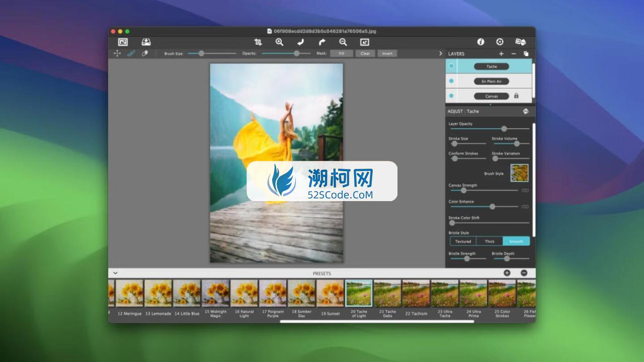Viewport: 644px width, 362px height.
Task: Open the info icon
Action: pyautogui.click(x=480, y=42)
